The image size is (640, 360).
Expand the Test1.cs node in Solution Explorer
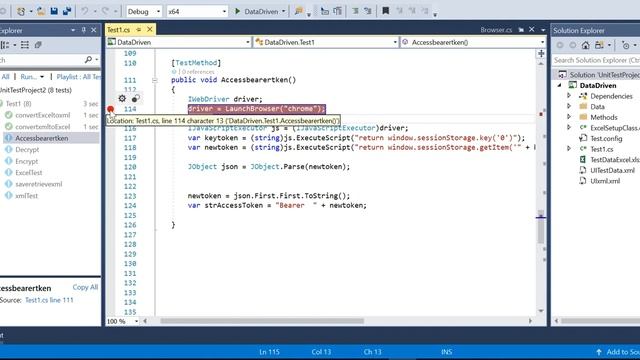click(x=569, y=149)
